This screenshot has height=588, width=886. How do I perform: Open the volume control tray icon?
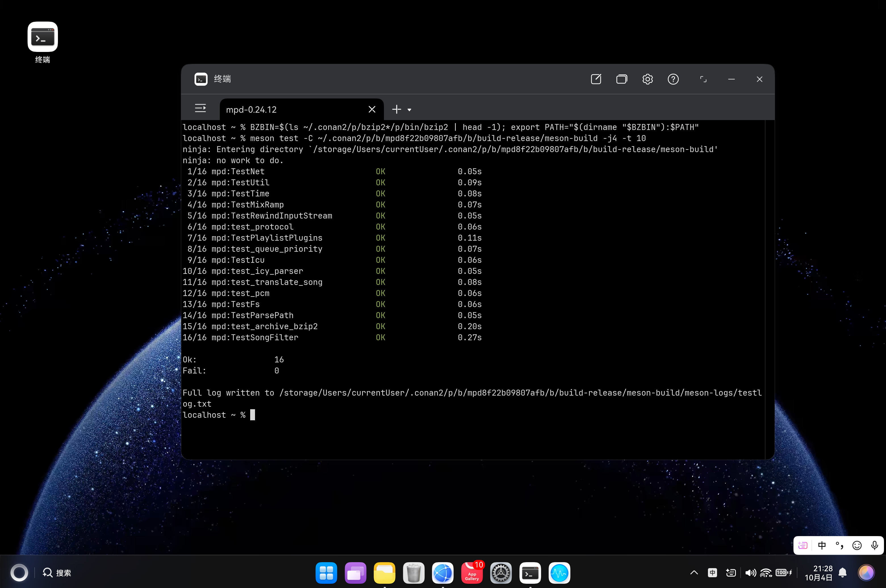(750, 572)
